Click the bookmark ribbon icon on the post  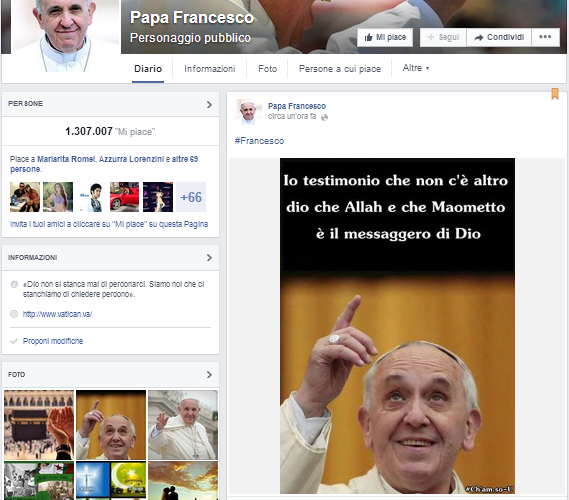[555, 94]
